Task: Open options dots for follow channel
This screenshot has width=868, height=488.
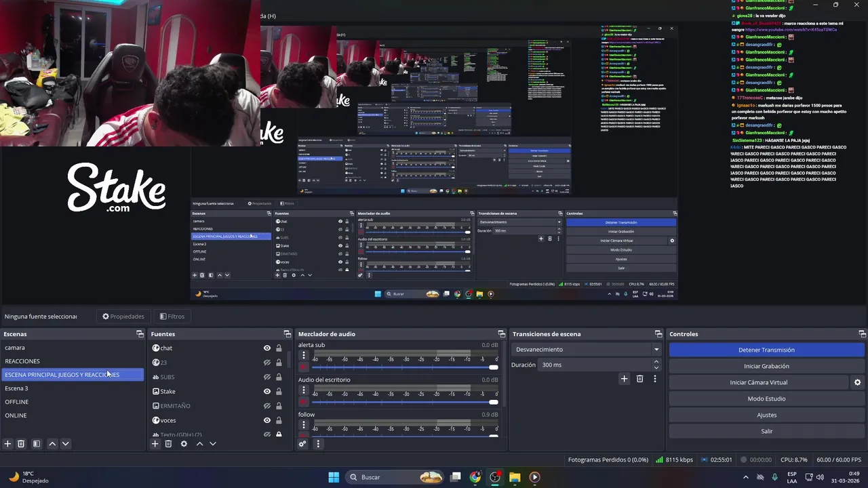Action: [303, 424]
